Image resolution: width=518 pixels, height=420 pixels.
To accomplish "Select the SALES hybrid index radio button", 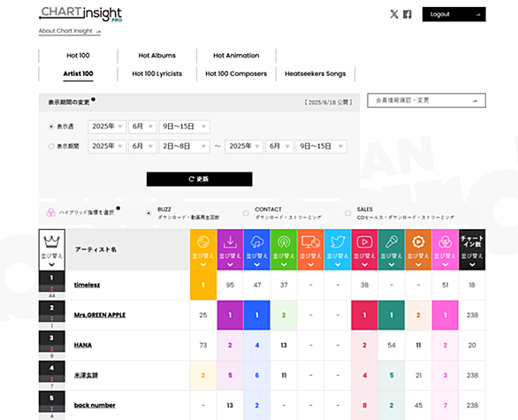I will click(x=348, y=213).
